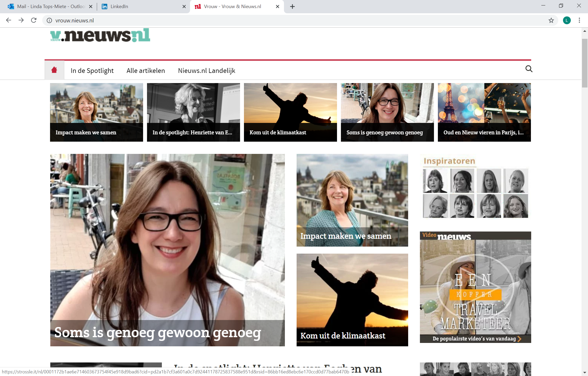Viewport: 588px width, 376px height.
Task: Open the green L profile avatar
Action: click(567, 20)
